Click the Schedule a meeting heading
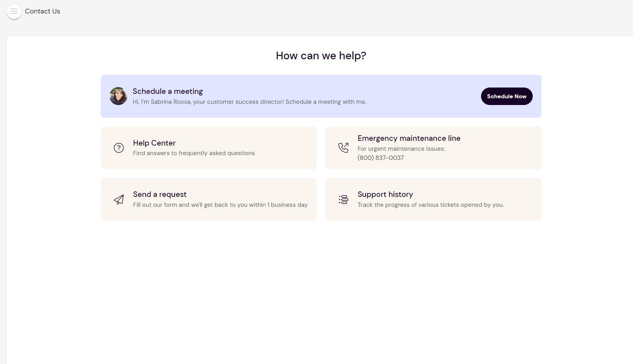The width and height of the screenshot is (633, 364). [168, 91]
